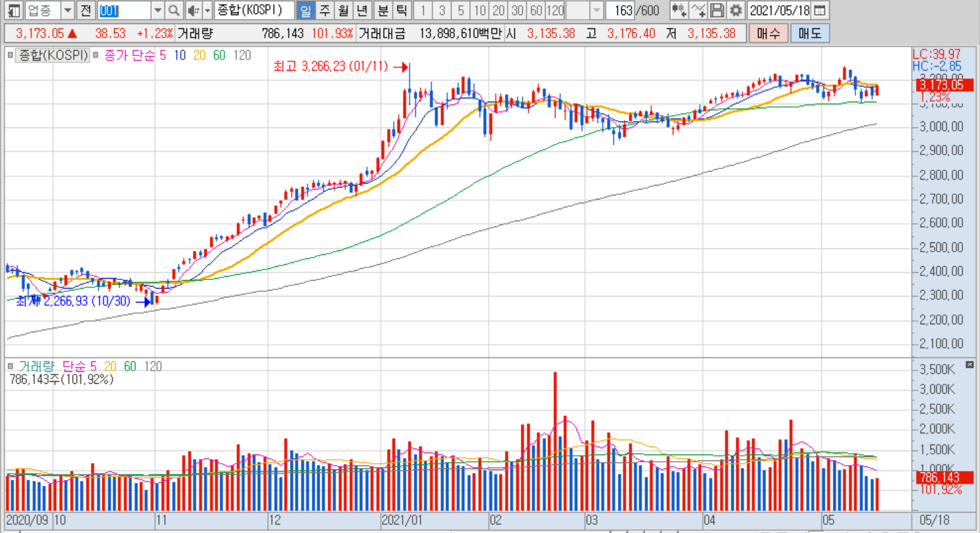Click the add candlestick chart icon
980x533 pixels.
[x=679, y=10]
